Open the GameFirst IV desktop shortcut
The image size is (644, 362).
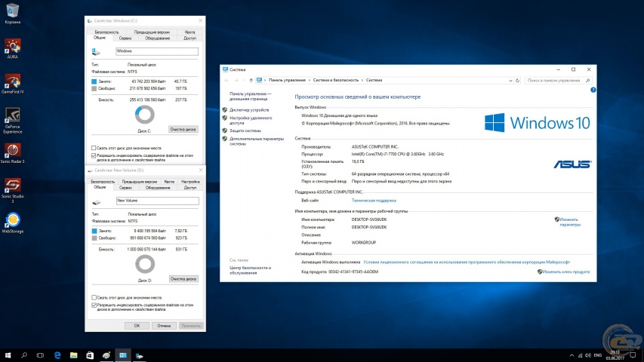coord(12,84)
